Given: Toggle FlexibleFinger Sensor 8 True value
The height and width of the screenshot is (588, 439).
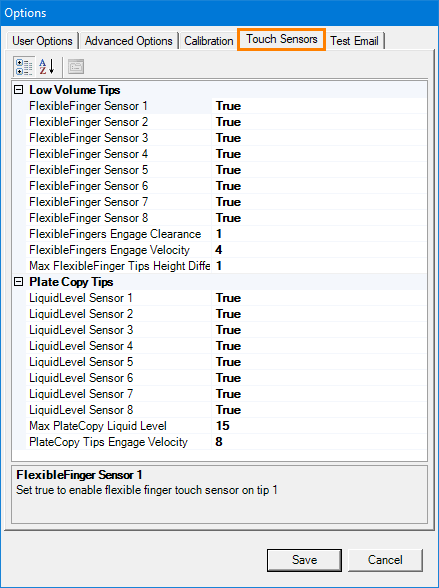Looking at the screenshot, I should (319, 218).
